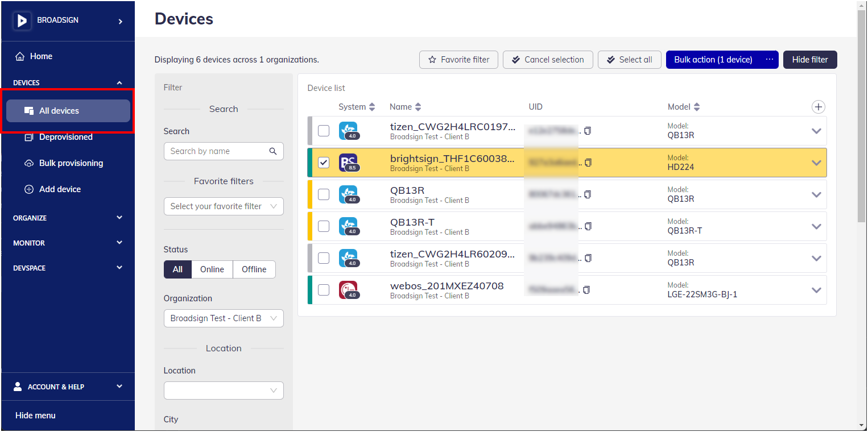Screen dimensions: 868x432
Task: Select the Offline status option
Action: click(x=254, y=269)
